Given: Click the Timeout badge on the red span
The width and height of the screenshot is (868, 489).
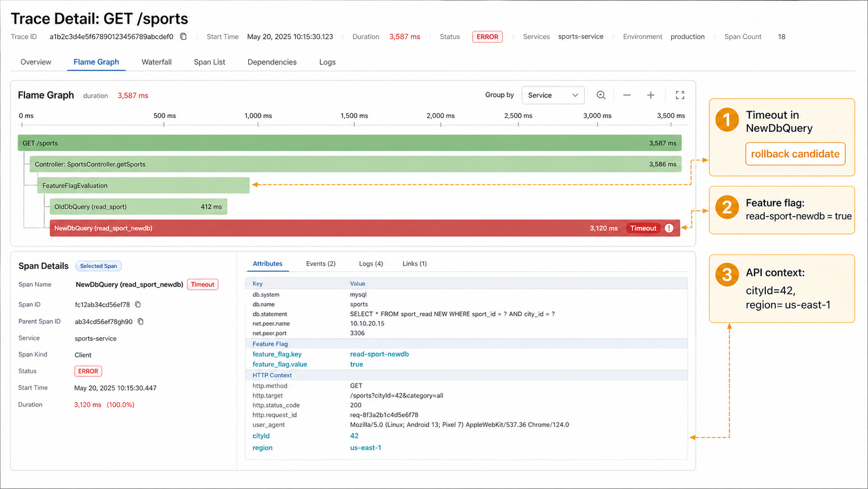Looking at the screenshot, I should click(643, 228).
